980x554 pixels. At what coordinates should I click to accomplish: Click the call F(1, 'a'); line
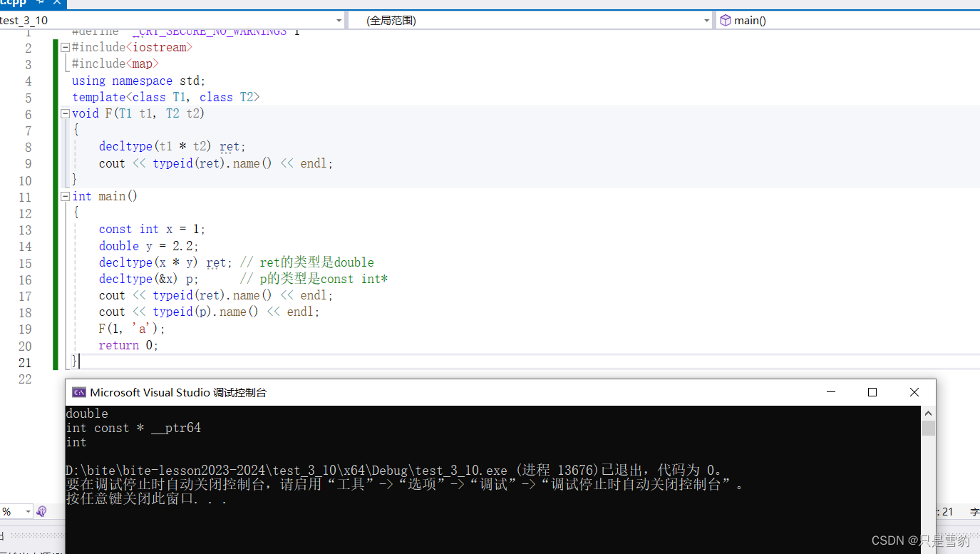132,329
